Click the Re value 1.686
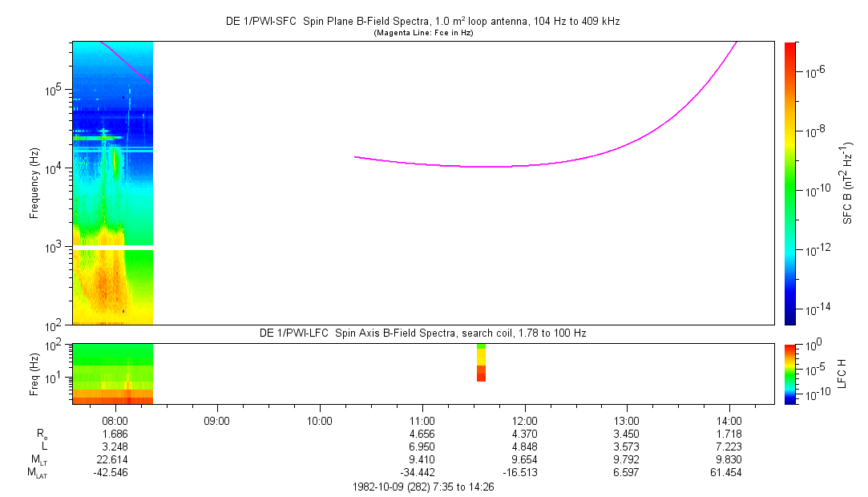The image size is (868, 497). [x=115, y=434]
